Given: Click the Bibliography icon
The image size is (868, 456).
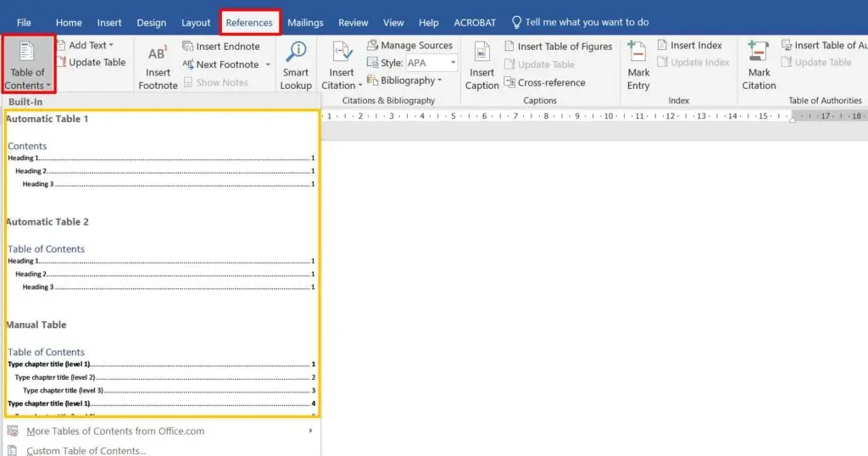Looking at the screenshot, I should pos(372,81).
